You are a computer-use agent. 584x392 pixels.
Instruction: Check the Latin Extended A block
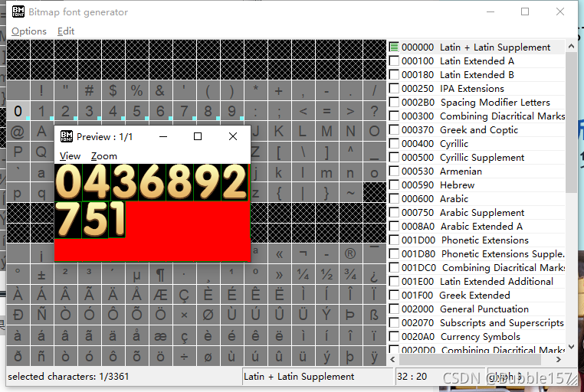[x=394, y=61]
